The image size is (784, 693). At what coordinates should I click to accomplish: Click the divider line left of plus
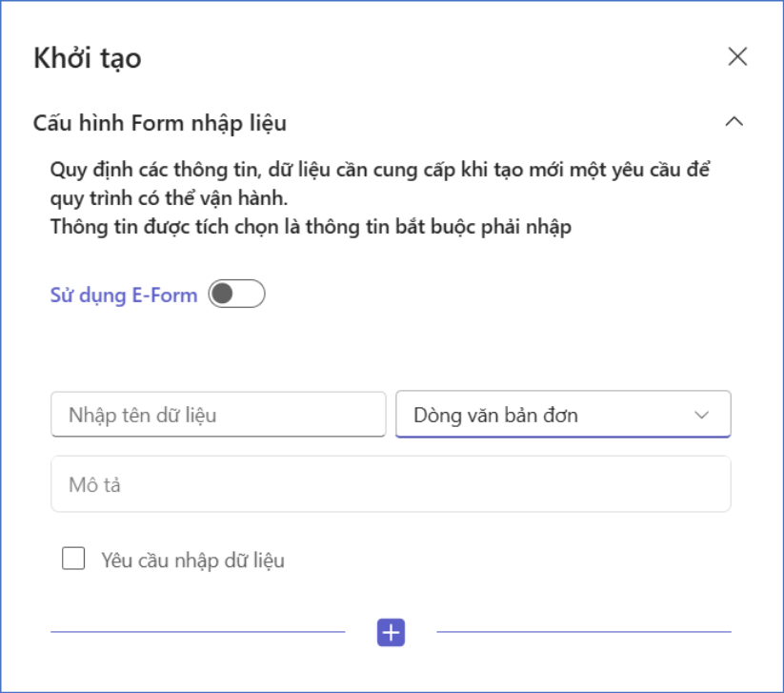[x=197, y=631]
